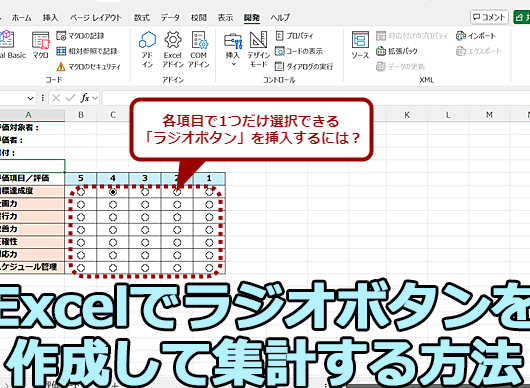Click データの更新 (Refresh Data)
Image resolution: width=530 pixels, height=388 pixels.
(x=401, y=67)
